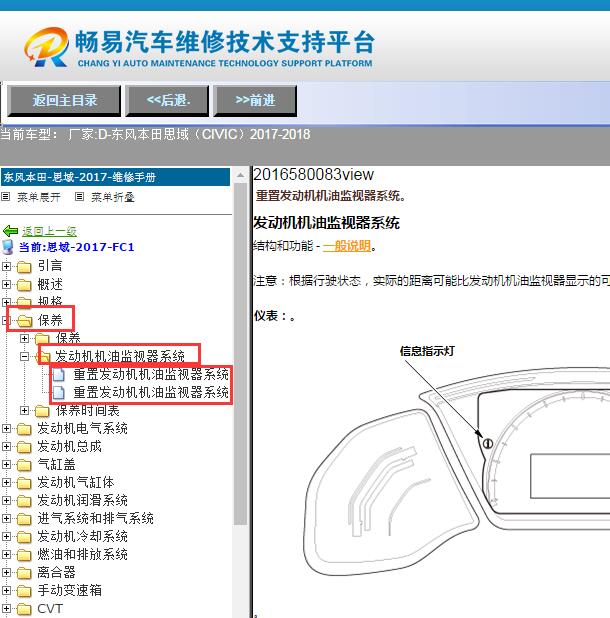Click the 返回主目录 button
Image resolution: width=610 pixels, height=618 pixels.
click(64, 101)
